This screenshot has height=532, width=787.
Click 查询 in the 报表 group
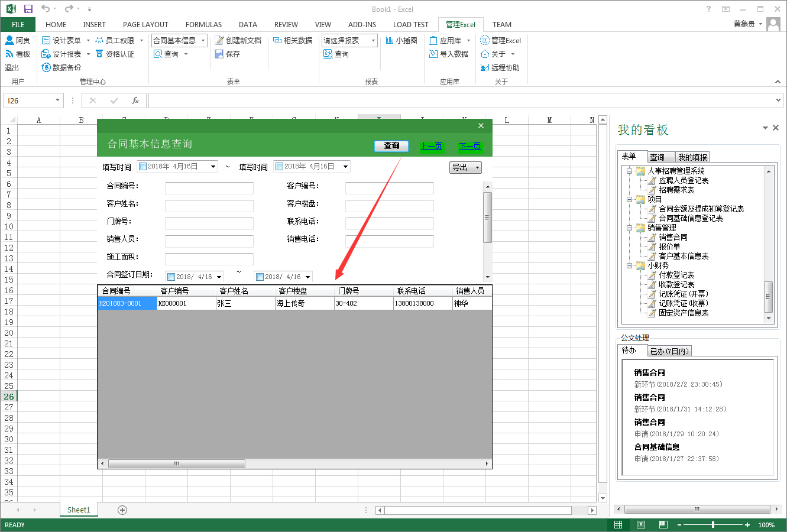(336, 54)
